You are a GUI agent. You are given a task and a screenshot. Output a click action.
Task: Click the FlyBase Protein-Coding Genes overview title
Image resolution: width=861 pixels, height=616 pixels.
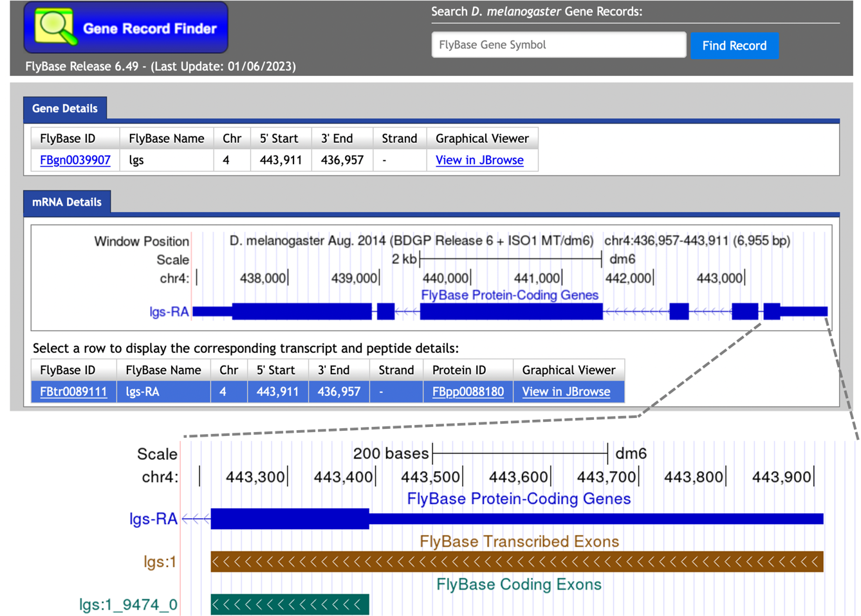(510, 295)
